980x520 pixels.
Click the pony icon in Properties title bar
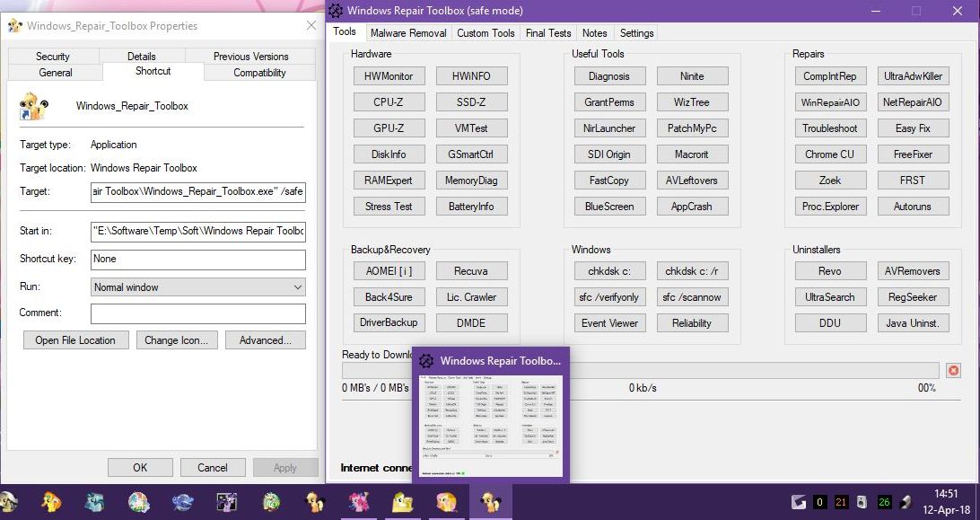point(15,26)
